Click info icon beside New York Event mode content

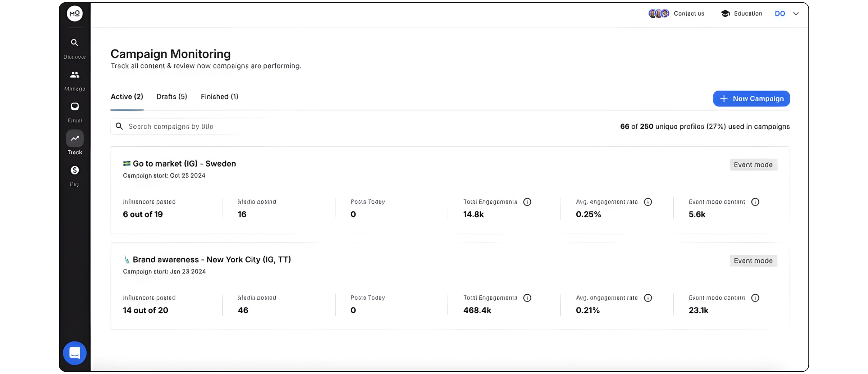point(755,298)
